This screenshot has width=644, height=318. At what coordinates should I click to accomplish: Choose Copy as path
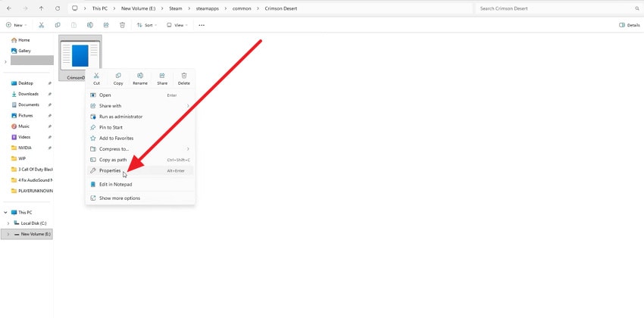coord(140,160)
